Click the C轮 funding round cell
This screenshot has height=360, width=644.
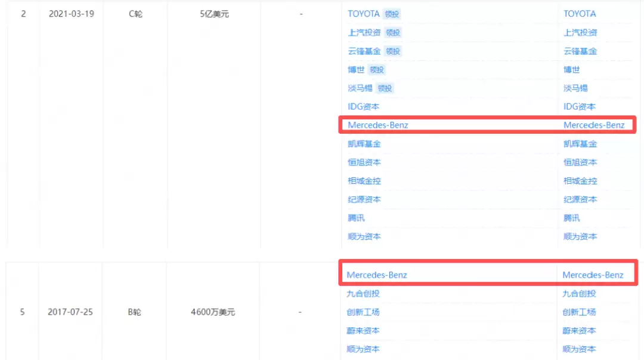click(135, 14)
